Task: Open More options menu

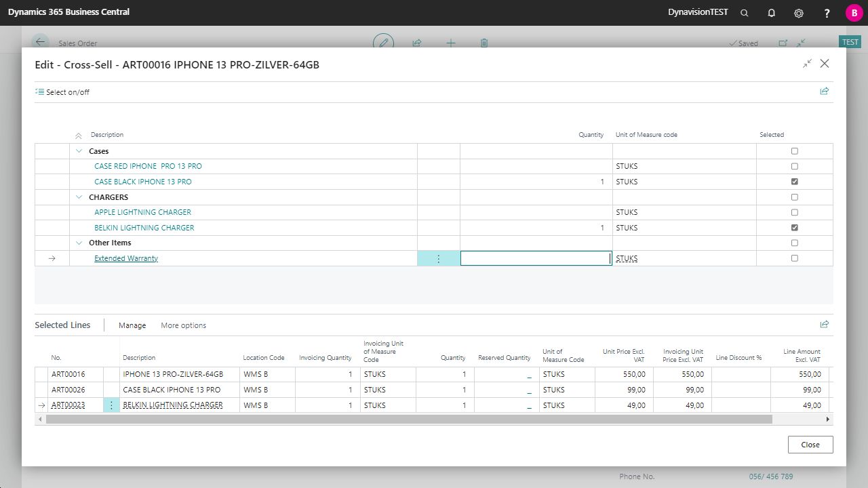Action: tap(183, 325)
